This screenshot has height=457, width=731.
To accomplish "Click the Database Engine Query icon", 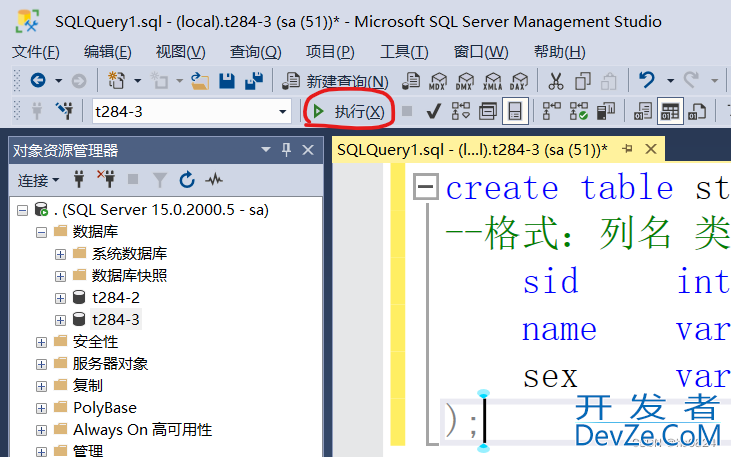I will [x=412, y=81].
